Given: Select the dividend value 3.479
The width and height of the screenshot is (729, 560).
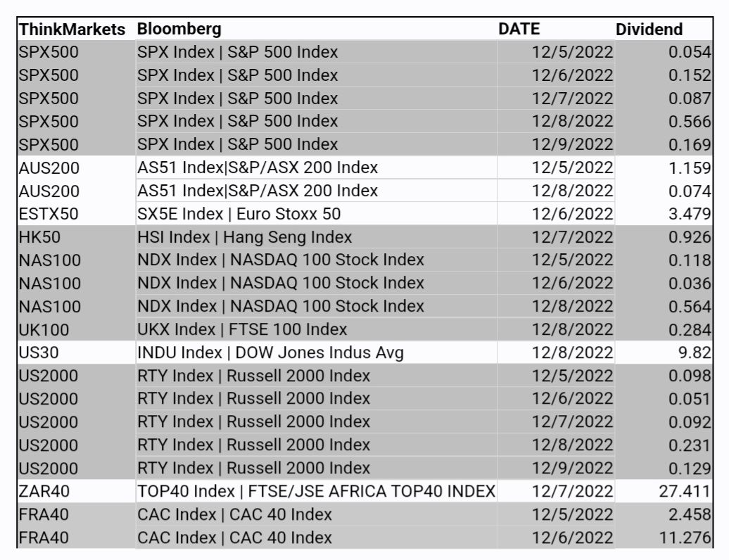Looking at the screenshot, I should [690, 215].
